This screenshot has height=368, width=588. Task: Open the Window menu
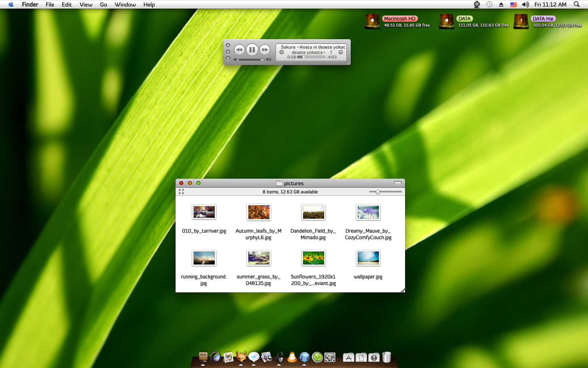pos(125,4)
